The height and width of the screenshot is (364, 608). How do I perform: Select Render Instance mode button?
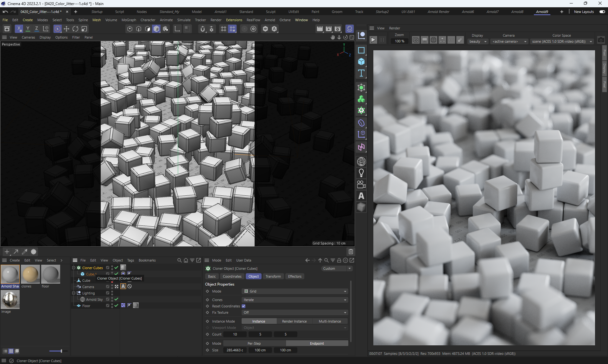pyautogui.click(x=294, y=321)
